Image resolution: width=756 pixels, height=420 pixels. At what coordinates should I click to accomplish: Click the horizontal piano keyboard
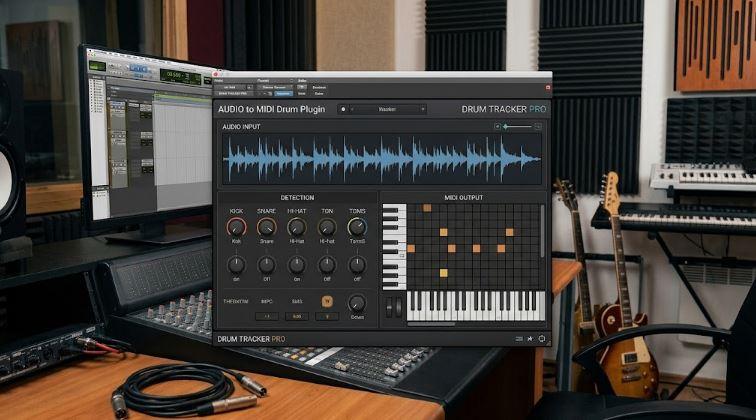476,306
